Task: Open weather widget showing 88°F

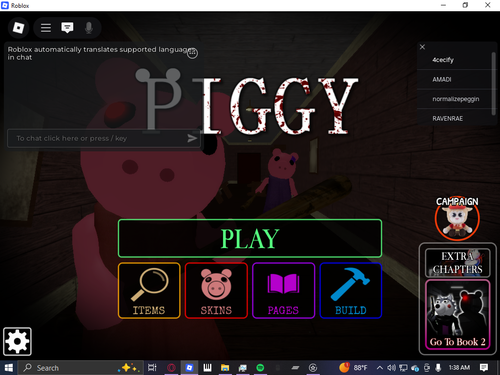Action: tap(353, 368)
